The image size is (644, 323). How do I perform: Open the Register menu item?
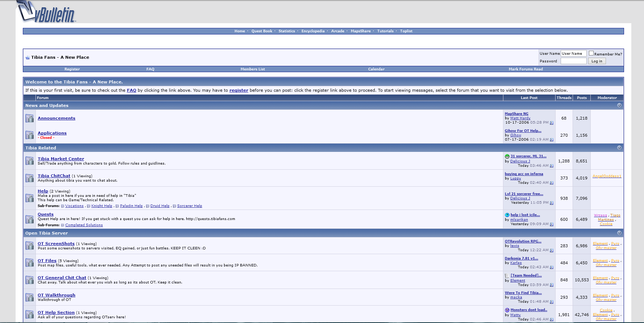(x=72, y=69)
